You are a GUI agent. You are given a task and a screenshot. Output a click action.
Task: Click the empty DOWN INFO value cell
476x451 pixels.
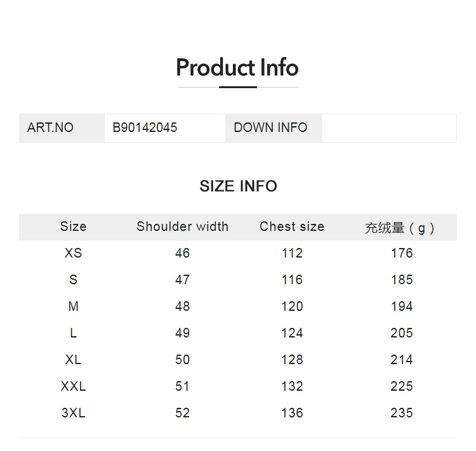(388, 127)
